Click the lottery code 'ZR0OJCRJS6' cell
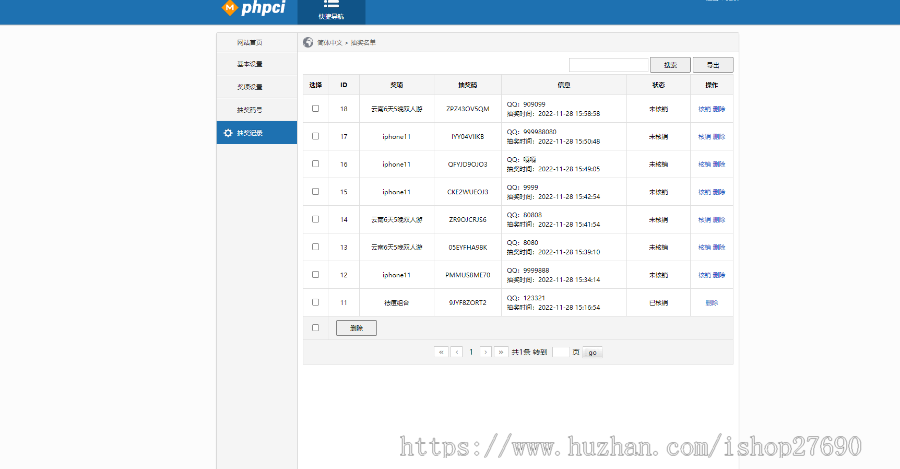The height and width of the screenshot is (469, 900). click(x=468, y=220)
